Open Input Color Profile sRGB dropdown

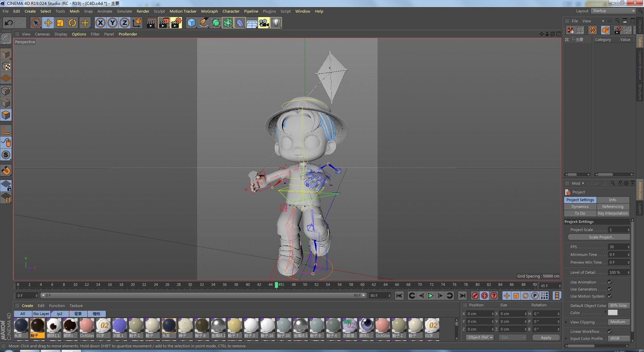(619, 338)
